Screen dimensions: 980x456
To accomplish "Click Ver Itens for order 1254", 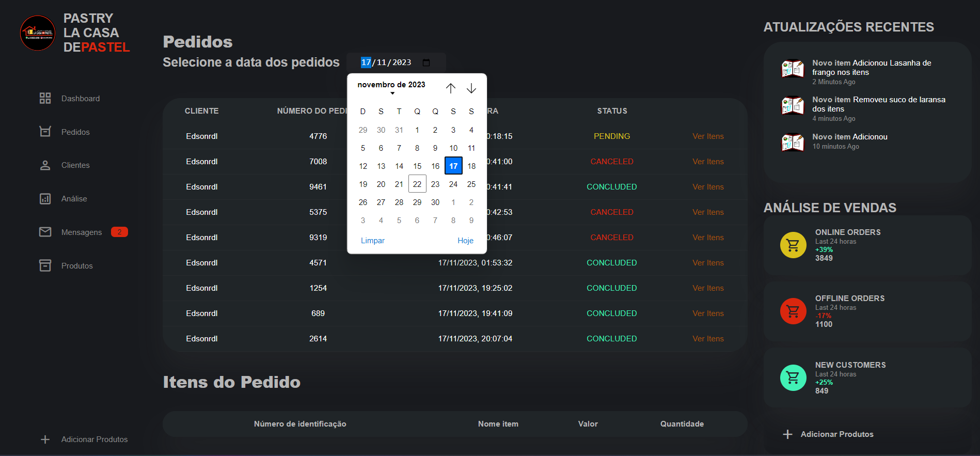I will click(x=708, y=288).
